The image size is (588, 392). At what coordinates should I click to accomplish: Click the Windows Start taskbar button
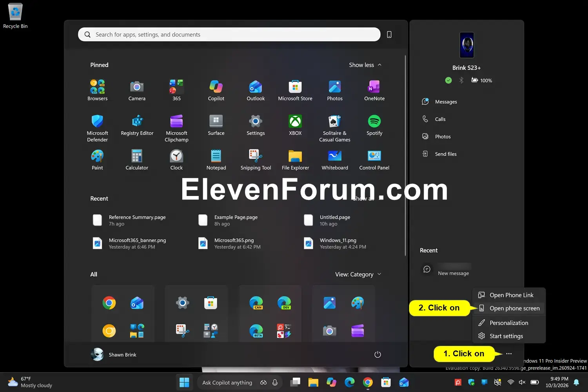coord(184,382)
